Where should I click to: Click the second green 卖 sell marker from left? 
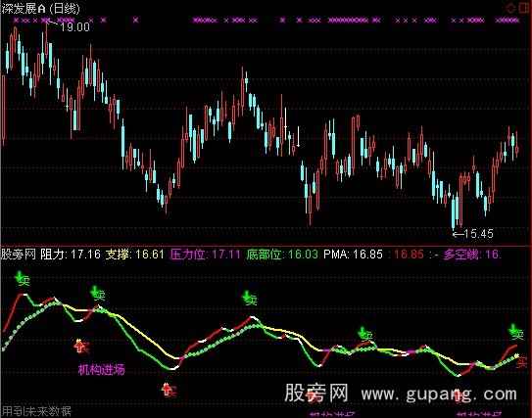pyautogui.click(x=98, y=294)
